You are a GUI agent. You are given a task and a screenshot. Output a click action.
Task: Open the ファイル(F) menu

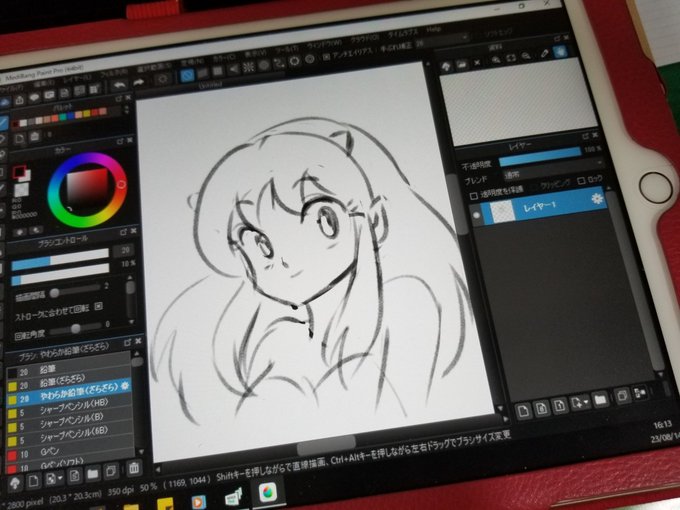pyautogui.click(x=9, y=88)
